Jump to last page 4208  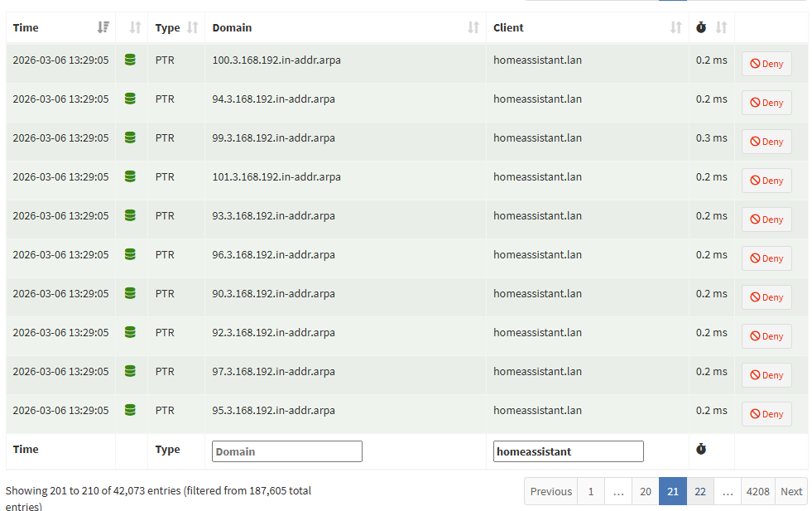[757, 491]
